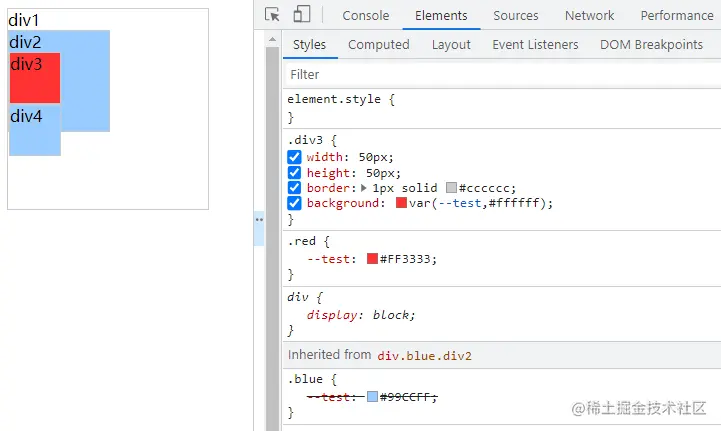Click the --test property name in .red

[x=328, y=259]
